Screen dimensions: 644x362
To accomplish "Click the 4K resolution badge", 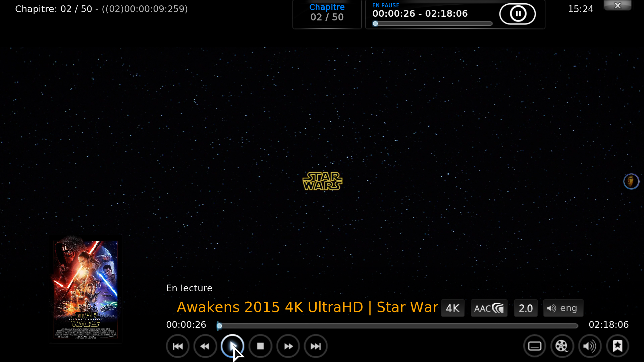I will [x=452, y=308].
